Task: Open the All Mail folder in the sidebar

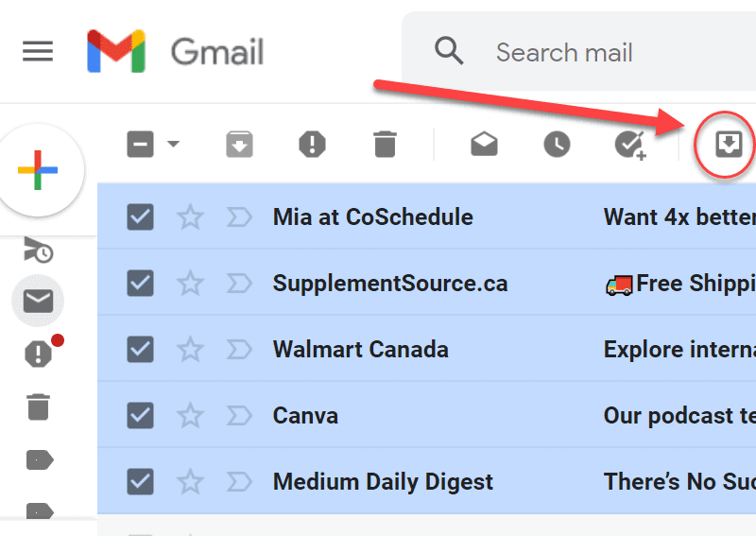Action: pos(38,302)
